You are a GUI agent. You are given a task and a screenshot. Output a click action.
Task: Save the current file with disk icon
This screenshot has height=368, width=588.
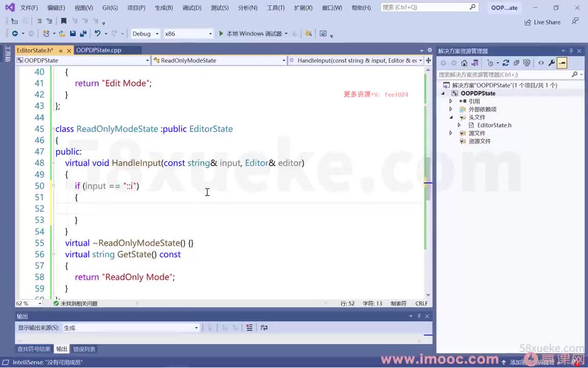pos(73,34)
